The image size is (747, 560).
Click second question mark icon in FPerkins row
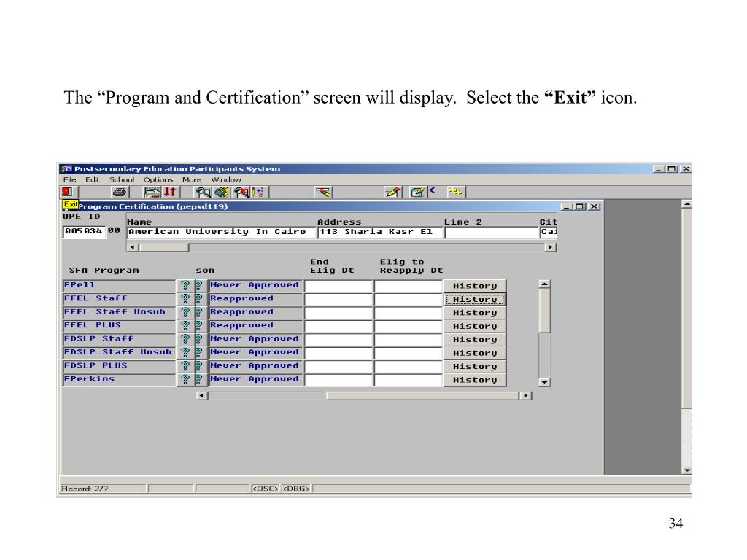(x=198, y=379)
